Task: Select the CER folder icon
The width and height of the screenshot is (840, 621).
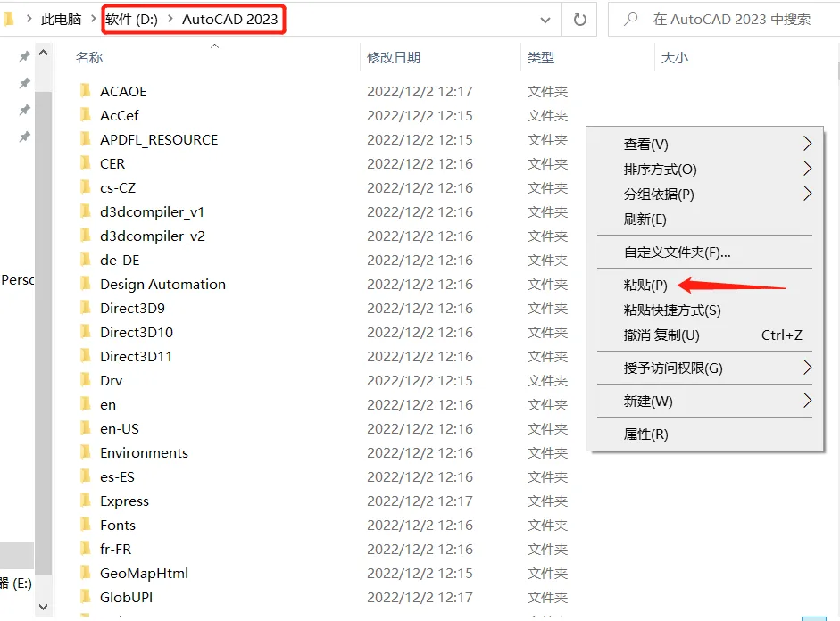Action: 85,162
